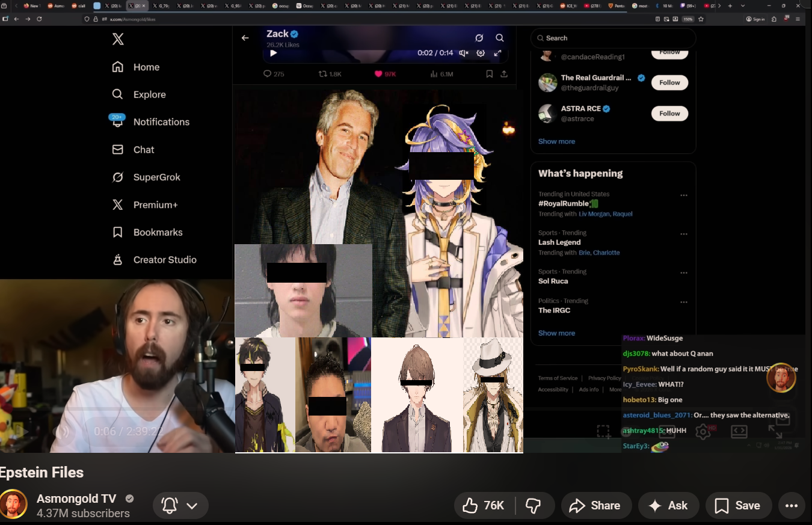Toggle the tweet bookmark icon
This screenshot has width=812, height=525.
pyautogui.click(x=490, y=74)
